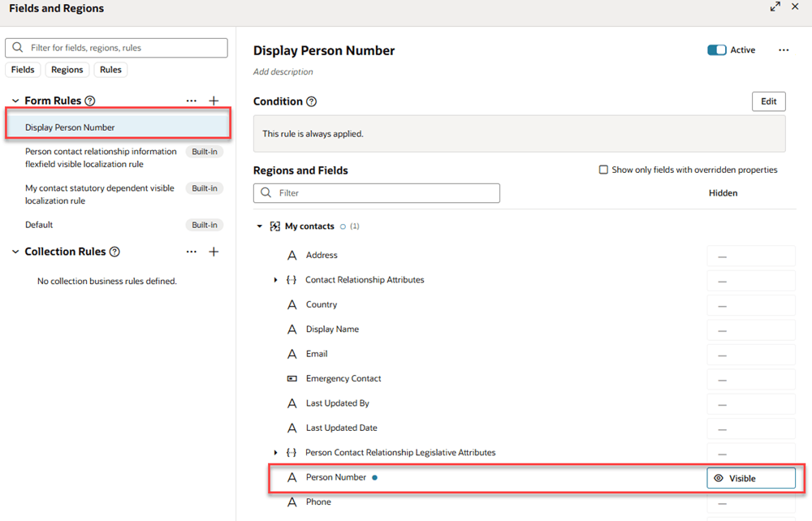Expand Person Contact Relationship Legislative Attributes

275,453
